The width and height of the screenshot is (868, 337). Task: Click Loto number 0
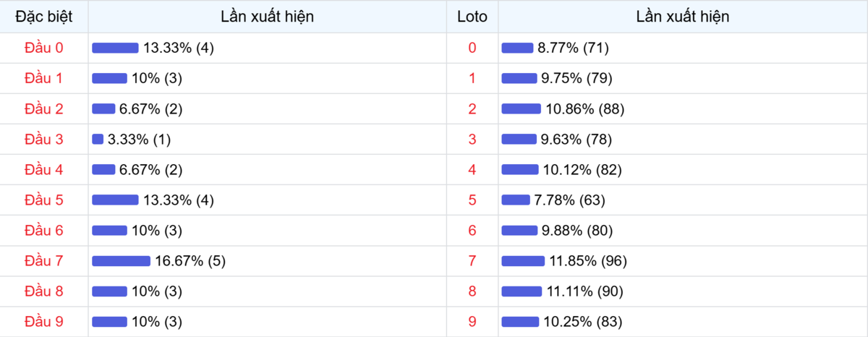472,48
